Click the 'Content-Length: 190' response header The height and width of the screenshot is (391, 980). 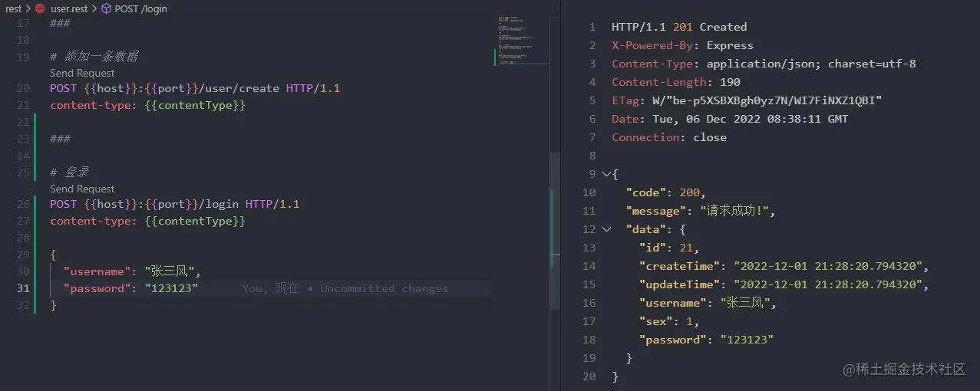(676, 82)
